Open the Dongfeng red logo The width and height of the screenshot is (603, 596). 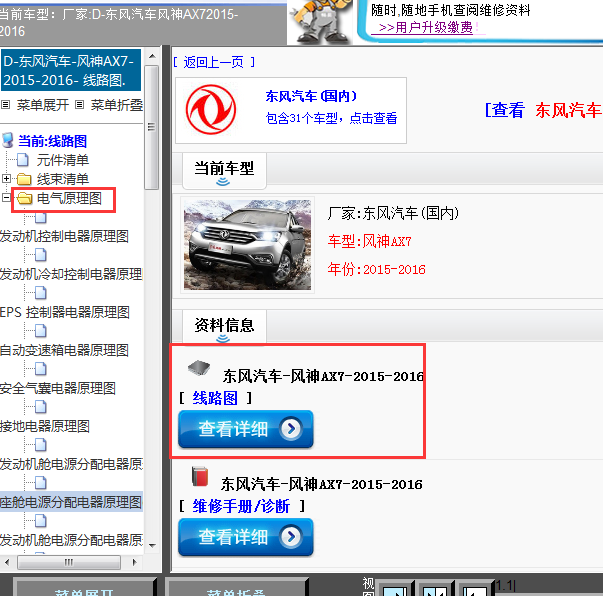point(211,110)
